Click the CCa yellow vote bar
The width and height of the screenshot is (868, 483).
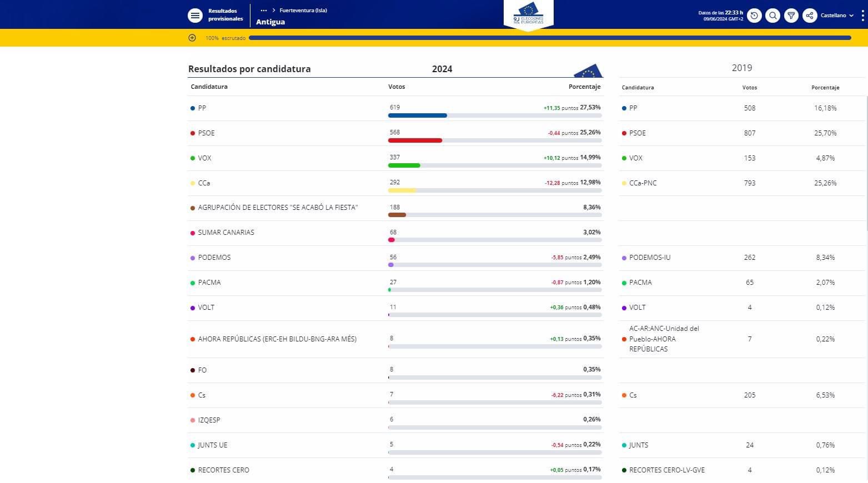[402, 190]
